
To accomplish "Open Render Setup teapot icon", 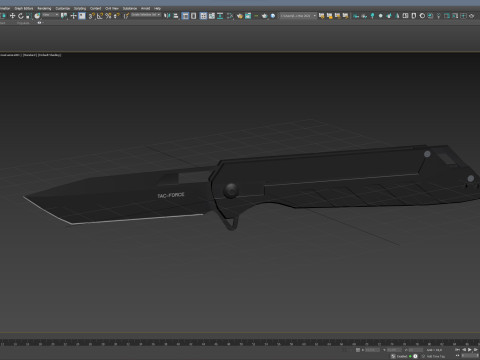I will (240, 16).
